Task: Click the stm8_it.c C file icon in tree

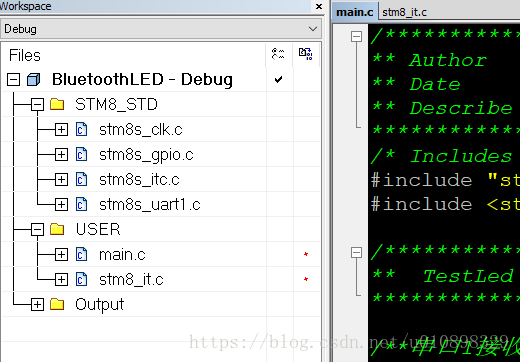Action: 81,280
